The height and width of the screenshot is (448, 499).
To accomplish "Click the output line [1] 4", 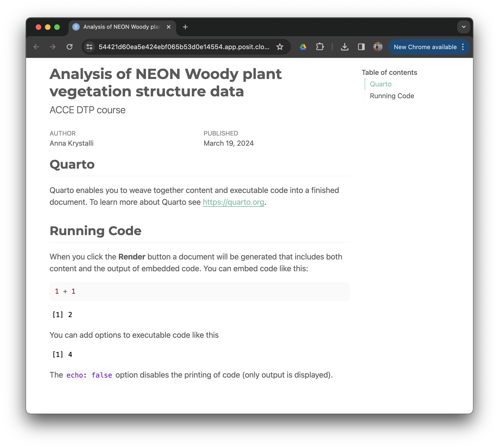I will 62,354.
